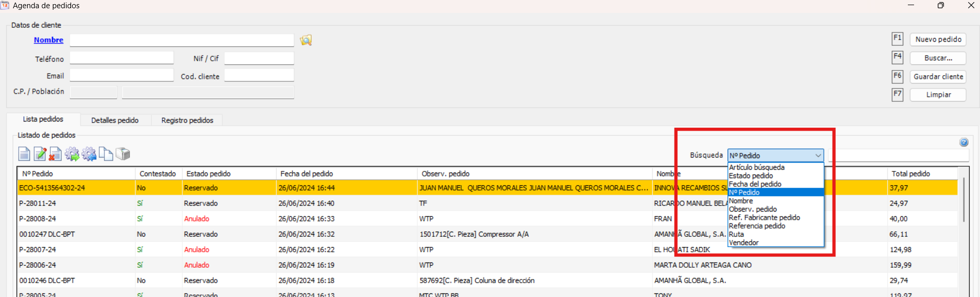
Task: Click the gear with green arrow icon
Action: pyautogui.click(x=72, y=154)
